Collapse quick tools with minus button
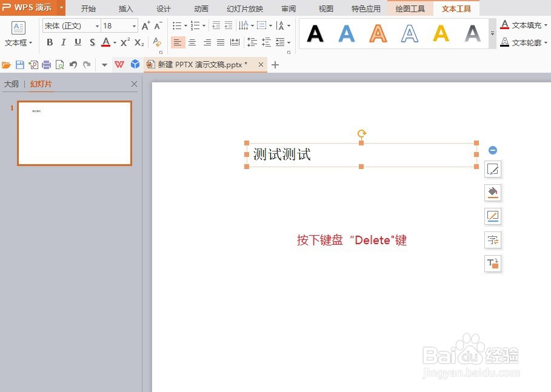This screenshot has width=551, height=392. pos(493,150)
